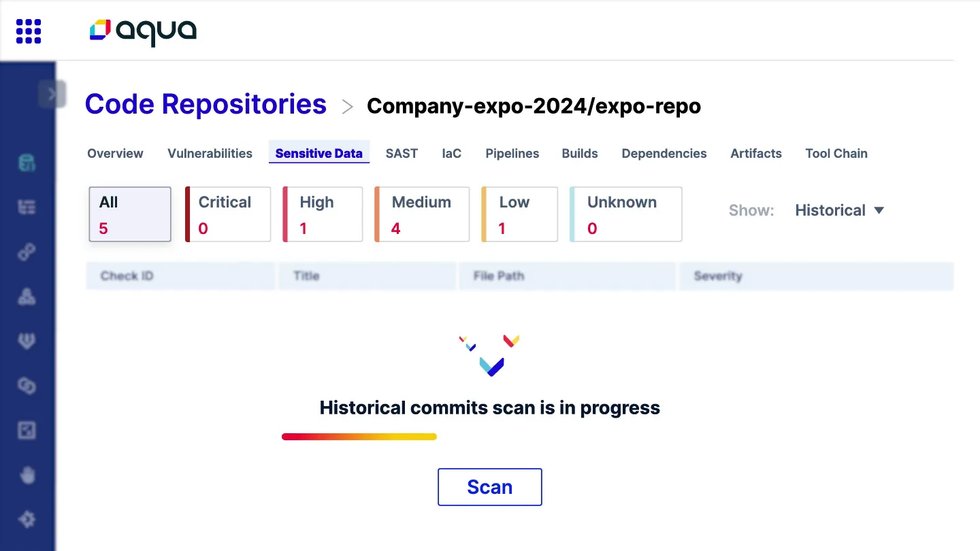Open the list view sidebar icon

point(27,207)
